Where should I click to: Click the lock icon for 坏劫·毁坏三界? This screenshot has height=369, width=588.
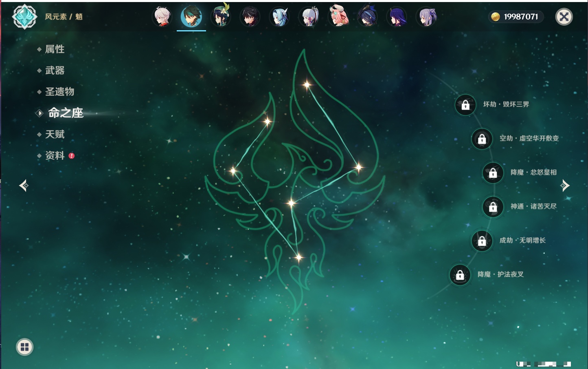coord(465,105)
